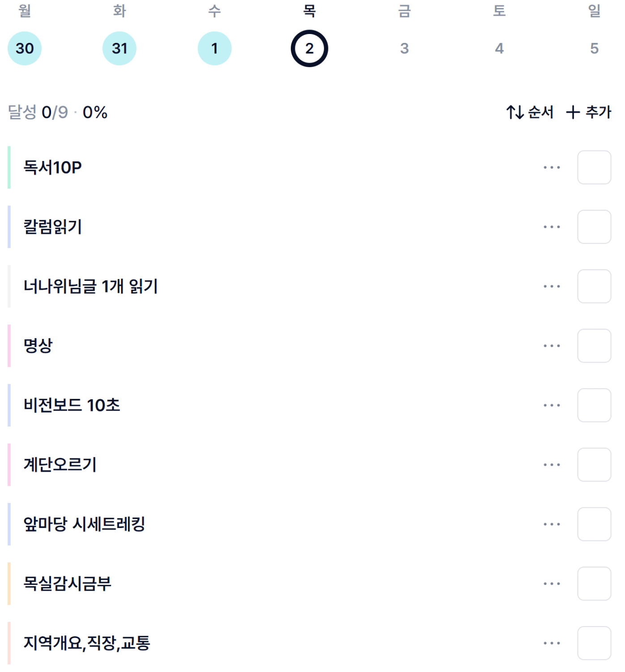Open the three-dot menu for 독서10P

(x=551, y=168)
